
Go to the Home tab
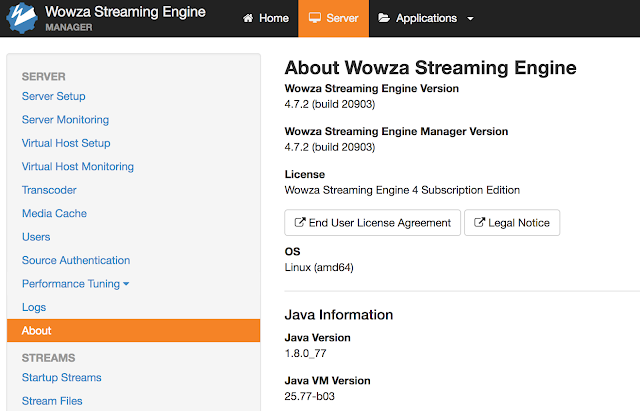click(266, 18)
